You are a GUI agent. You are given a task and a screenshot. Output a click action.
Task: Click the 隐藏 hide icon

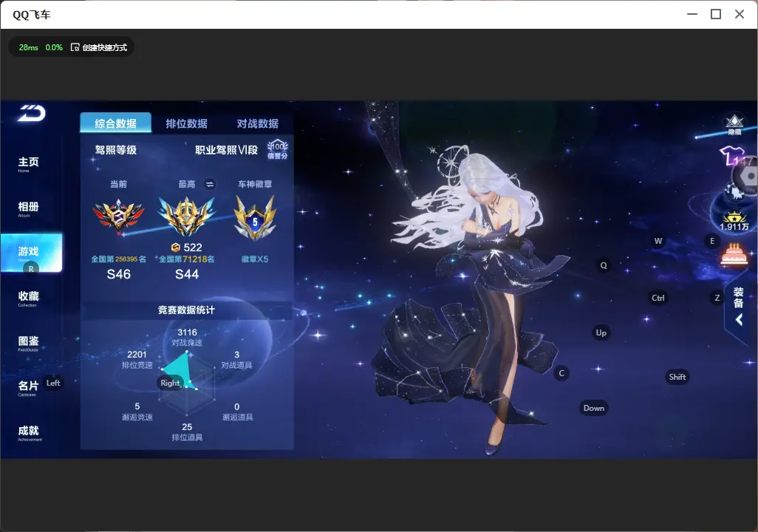735,124
